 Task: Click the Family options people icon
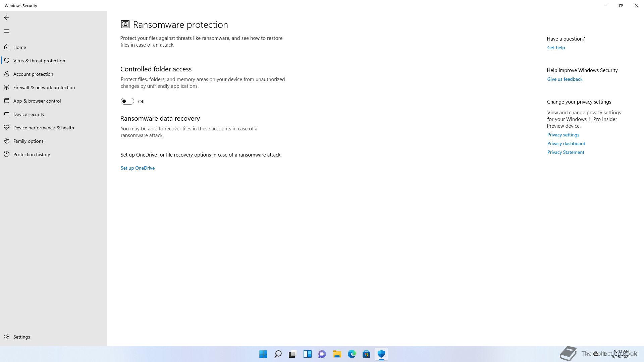[x=7, y=141]
